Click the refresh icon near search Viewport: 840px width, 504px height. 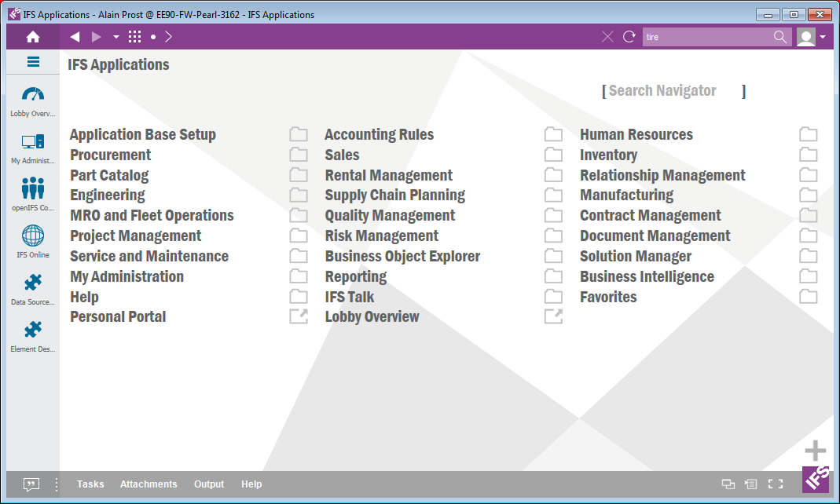(629, 37)
